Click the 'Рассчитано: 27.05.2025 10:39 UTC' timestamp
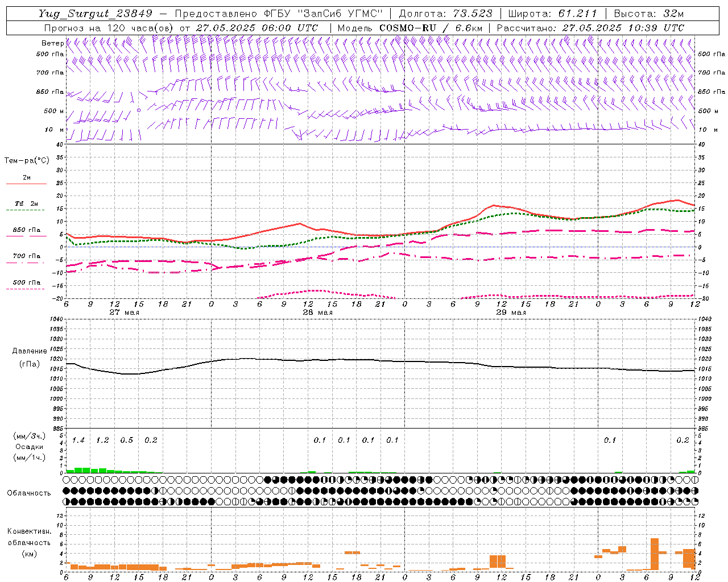The height and width of the screenshot is (582, 728). (590, 27)
